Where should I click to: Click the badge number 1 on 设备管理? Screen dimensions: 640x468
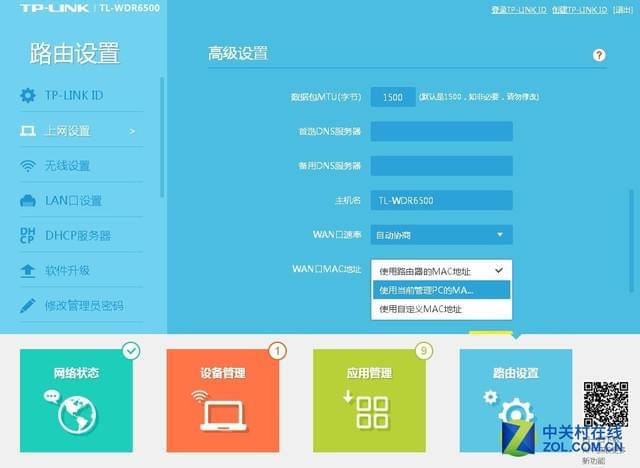(x=278, y=351)
